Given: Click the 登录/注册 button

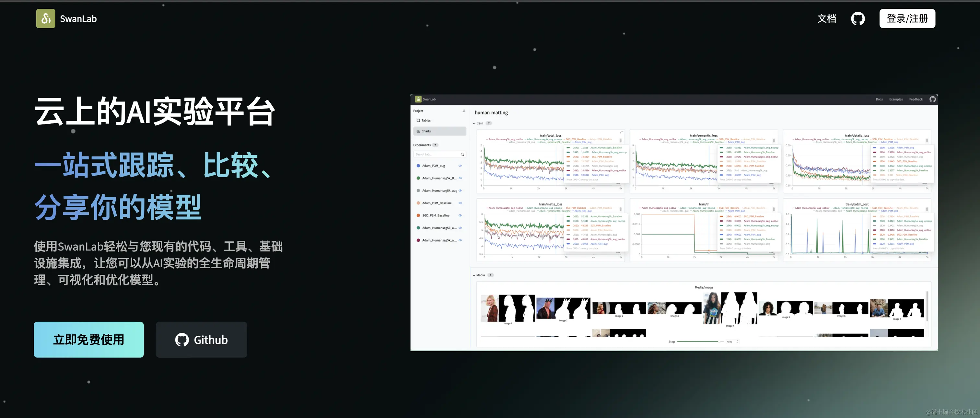Looking at the screenshot, I should click(x=907, y=18).
